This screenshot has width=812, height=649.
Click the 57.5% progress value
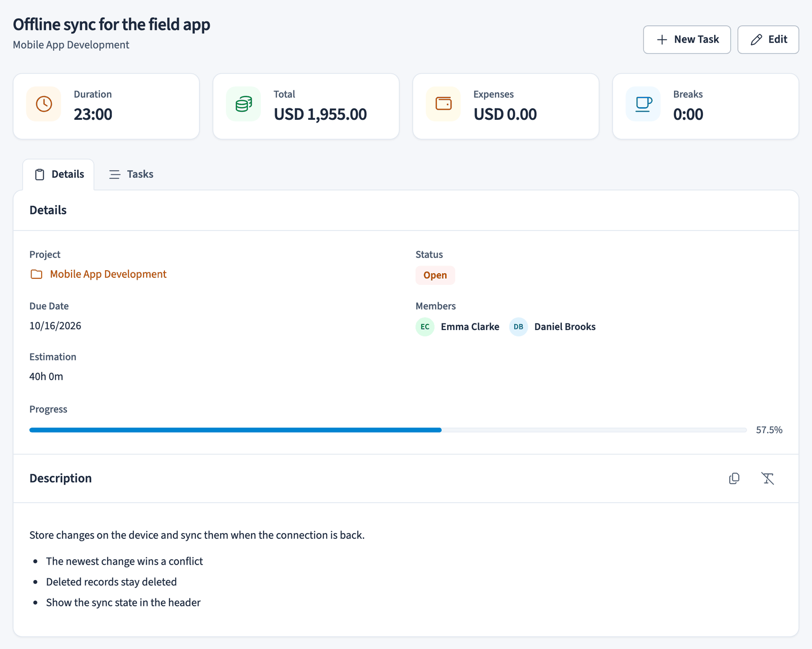769,430
